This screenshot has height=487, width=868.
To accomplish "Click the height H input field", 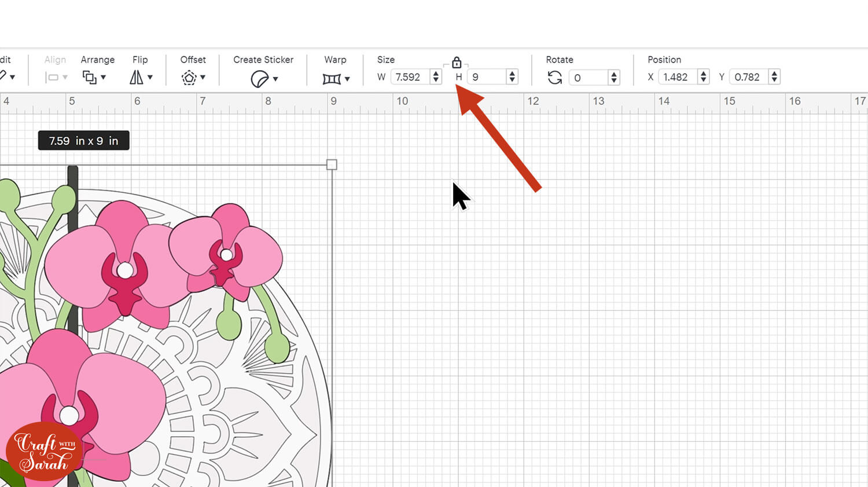I will coord(487,77).
